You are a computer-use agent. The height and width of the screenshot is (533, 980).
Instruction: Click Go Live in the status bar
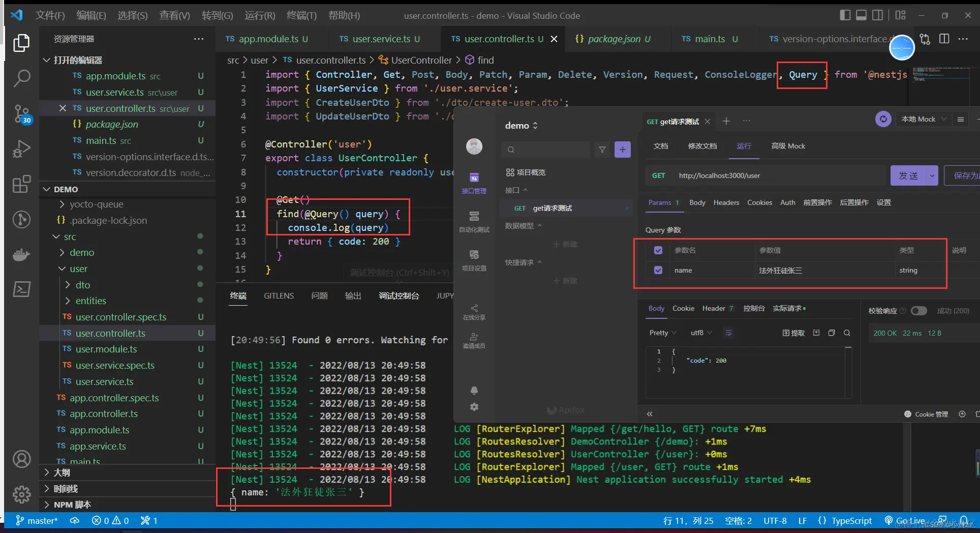pyautogui.click(x=906, y=520)
